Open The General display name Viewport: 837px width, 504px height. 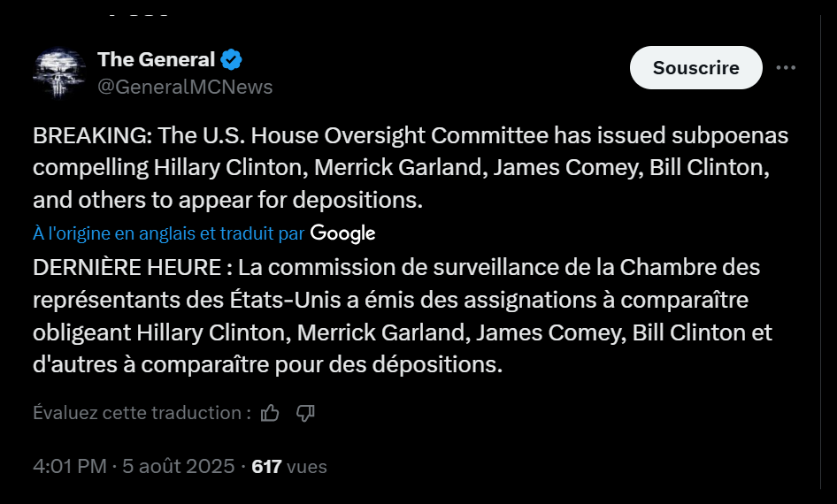[156, 60]
